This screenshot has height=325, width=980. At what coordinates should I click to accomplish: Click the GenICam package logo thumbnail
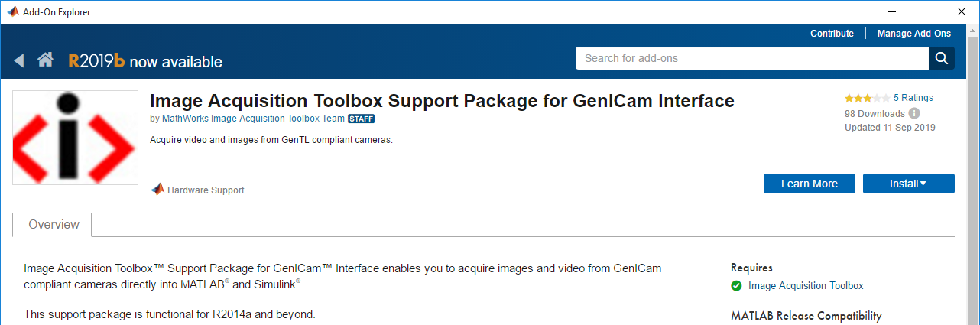pyautogui.click(x=75, y=138)
